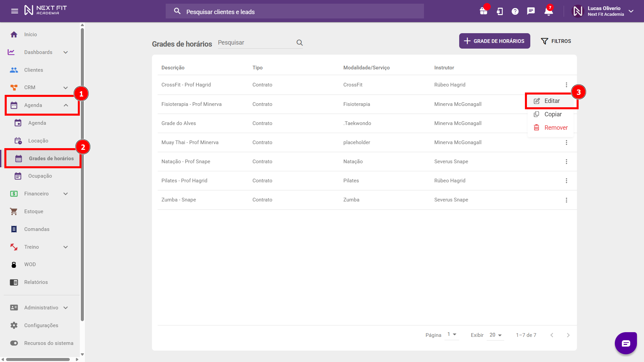This screenshot has width=644, height=362.
Task: Click the gift box icon
Action: tap(483, 11)
